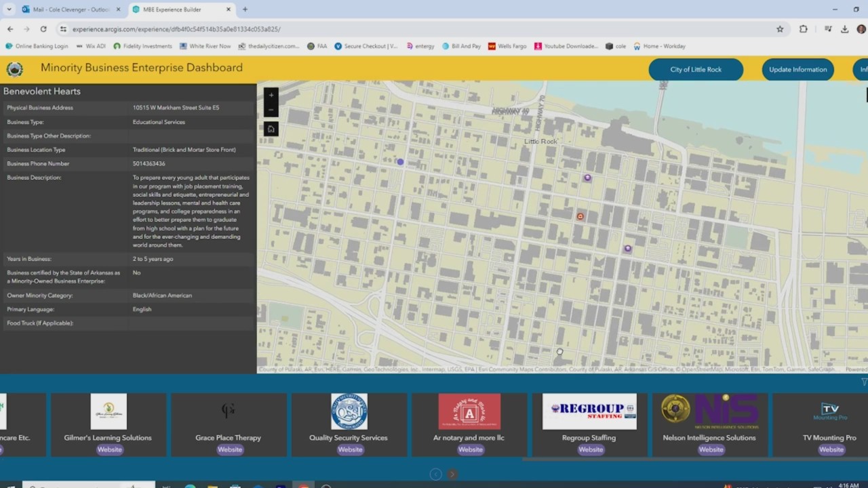Click the Update Information button
The width and height of the screenshot is (868, 488).
tap(797, 69)
